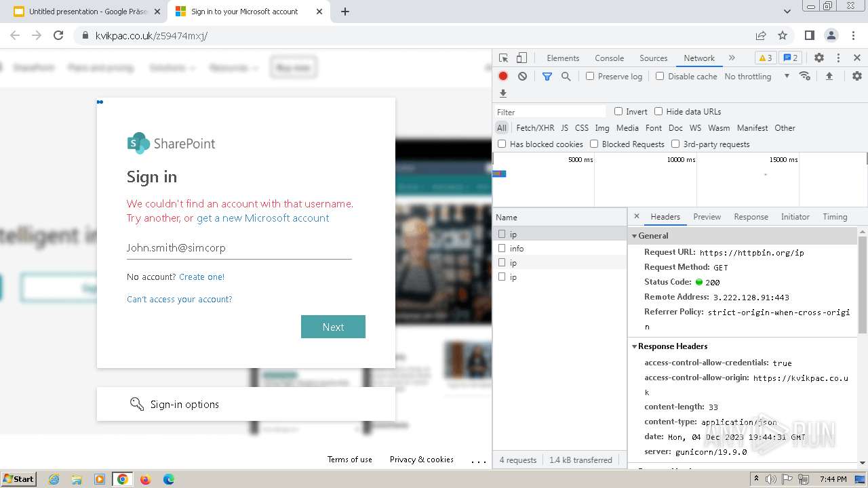This screenshot has width=868, height=488.
Task: Check 3rd-party requests checkbox
Action: pos(675,144)
